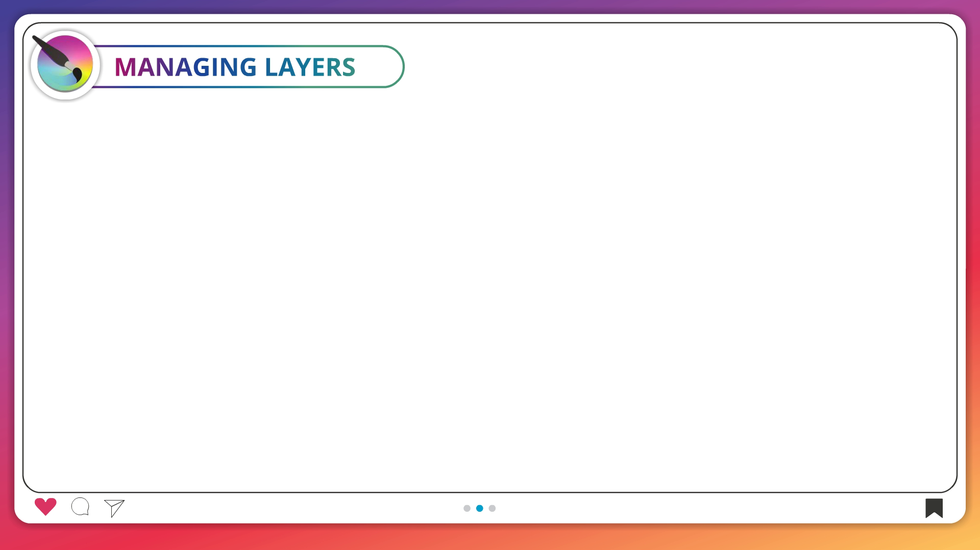This screenshot has height=550, width=980.
Task: Click the pink heart like icon
Action: point(45,506)
